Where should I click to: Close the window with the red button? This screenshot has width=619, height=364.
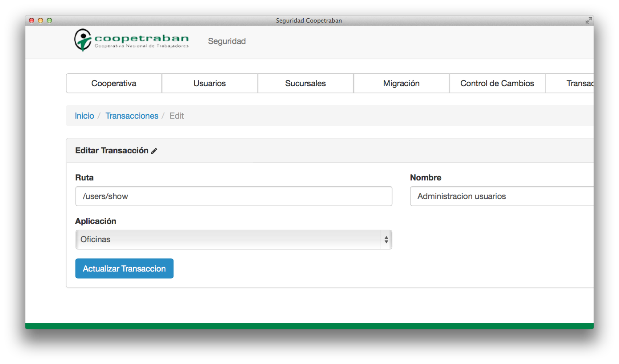[32, 20]
